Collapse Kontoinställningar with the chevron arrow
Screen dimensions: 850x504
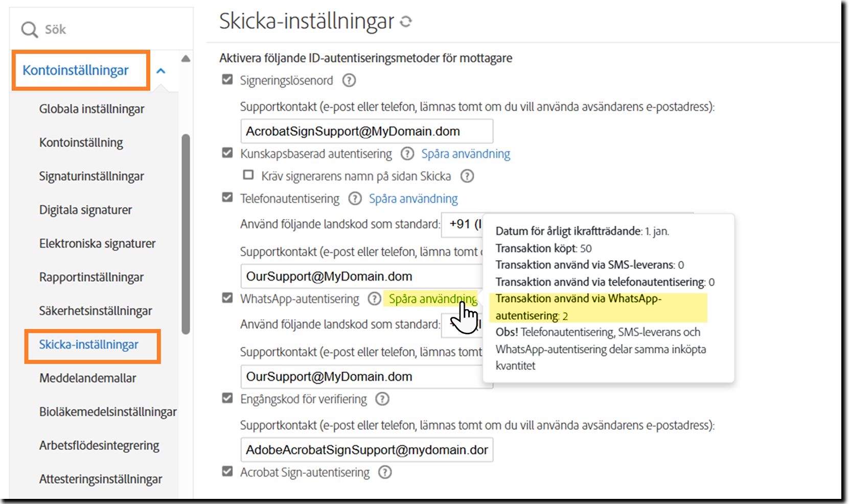pyautogui.click(x=161, y=71)
